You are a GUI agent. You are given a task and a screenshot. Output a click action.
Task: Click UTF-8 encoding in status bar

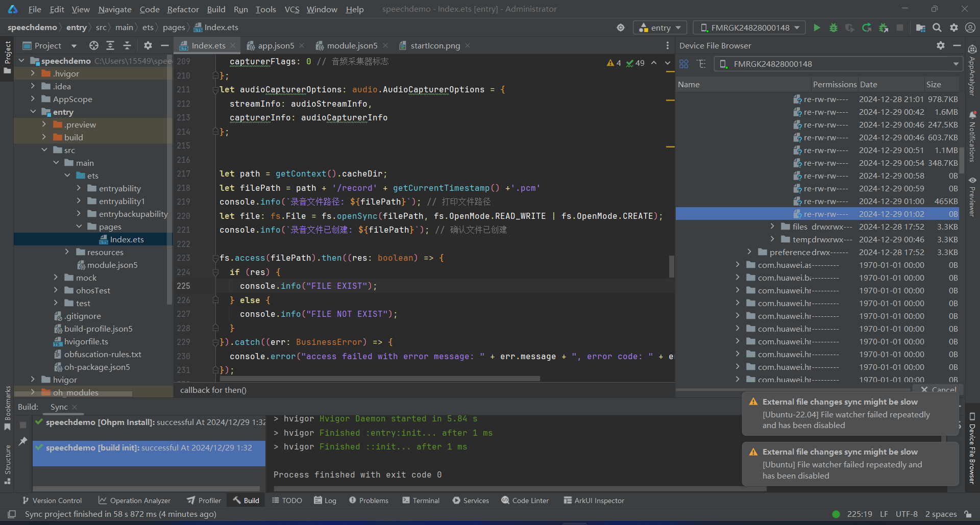tap(906, 514)
